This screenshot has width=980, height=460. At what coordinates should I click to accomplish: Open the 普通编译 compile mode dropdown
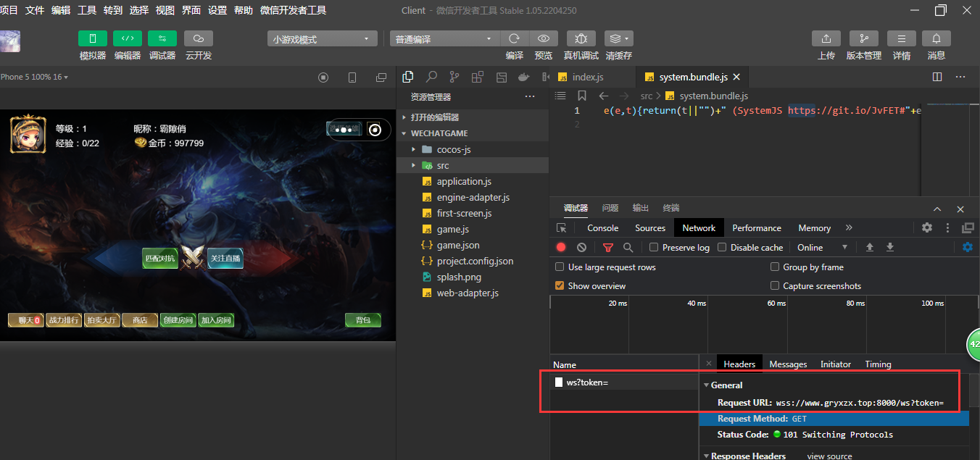click(x=444, y=39)
